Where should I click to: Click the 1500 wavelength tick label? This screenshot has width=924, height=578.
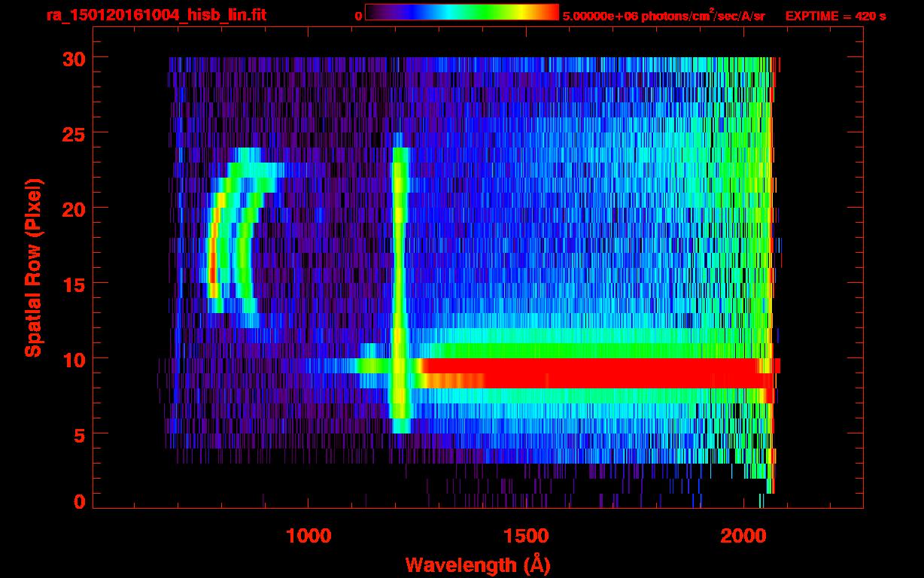click(526, 536)
